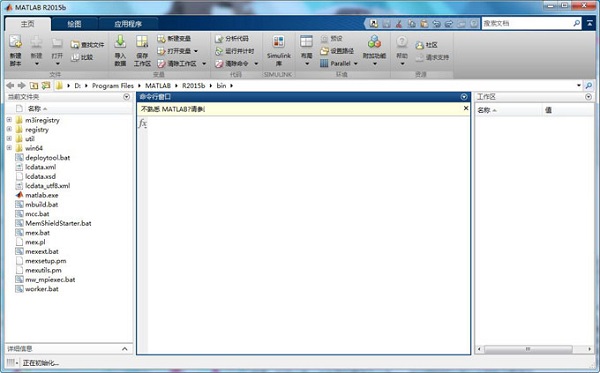Expand the util folder node
The height and width of the screenshot is (373, 600).
click(9, 138)
